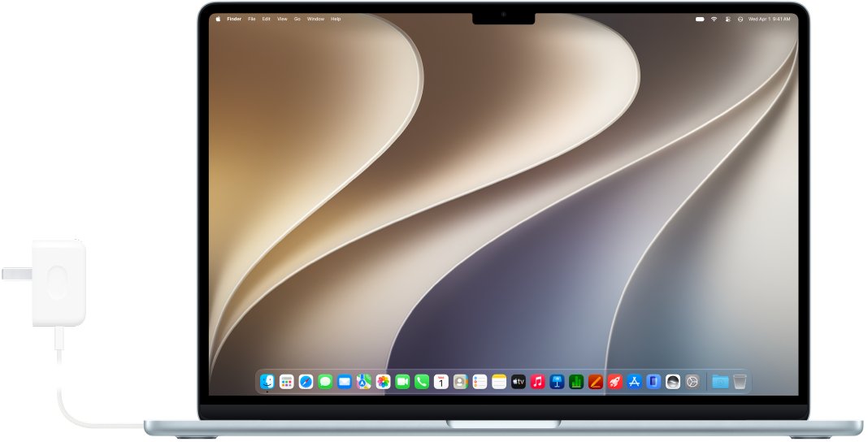Open the Finder menu in menu bar
The image size is (868, 442).
[x=234, y=19]
